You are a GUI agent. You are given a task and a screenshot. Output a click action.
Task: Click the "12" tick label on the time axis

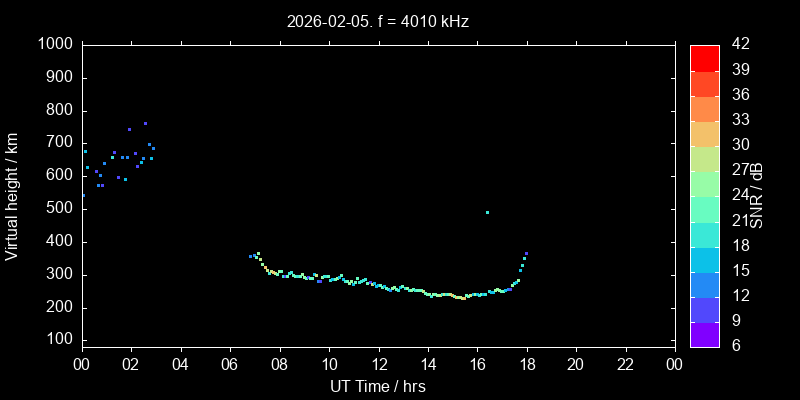(x=378, y=364)
